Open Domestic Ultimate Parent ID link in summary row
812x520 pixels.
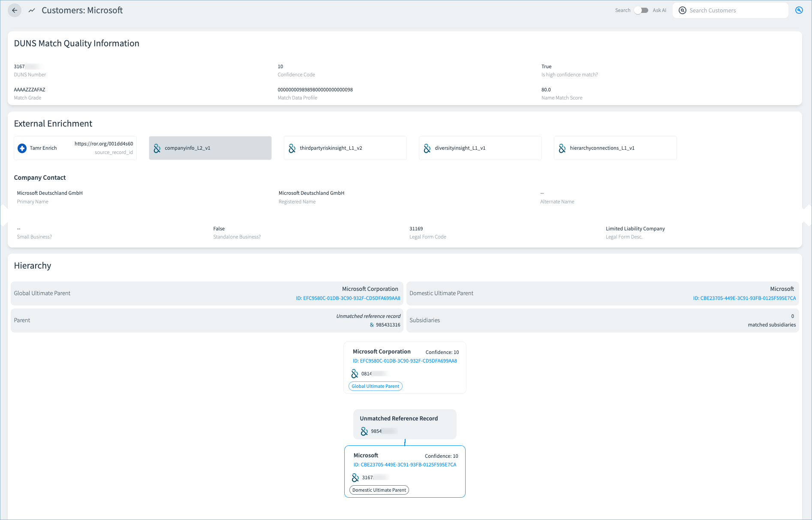(x=744, y=298)
